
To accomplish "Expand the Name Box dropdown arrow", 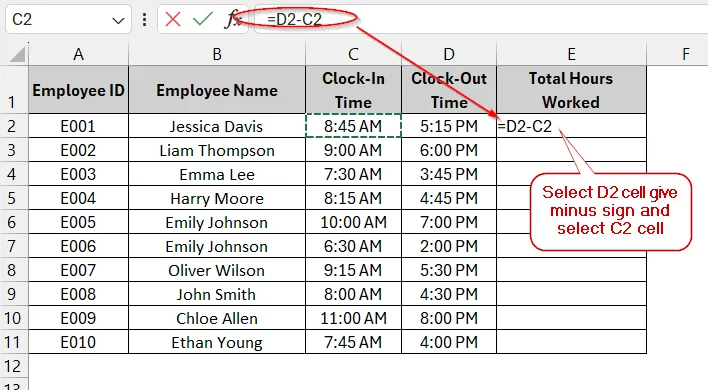I will pos(118,20).
